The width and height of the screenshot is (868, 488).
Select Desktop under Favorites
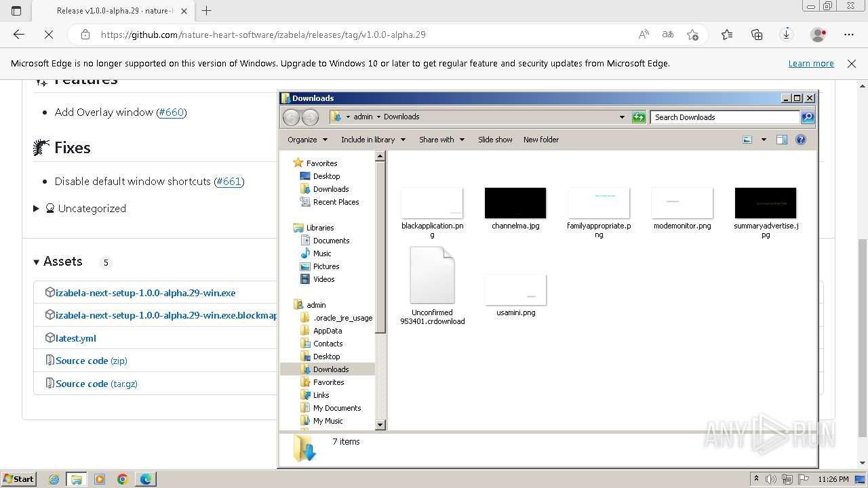(x=326, y=176)
